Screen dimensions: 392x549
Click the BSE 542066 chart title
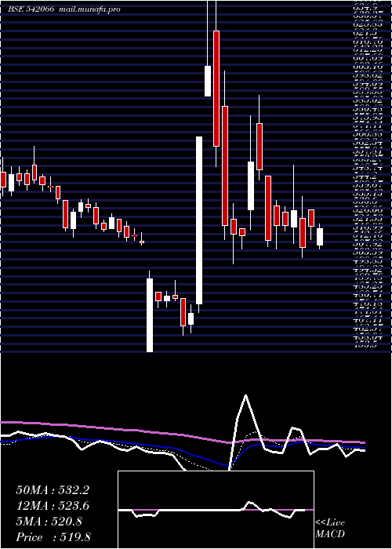[31, 9]
